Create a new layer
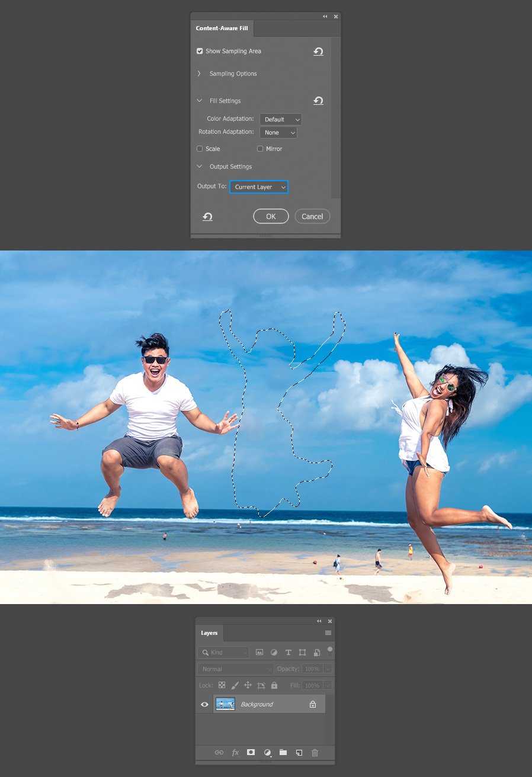Screen dimensions: 532x777 299,752
